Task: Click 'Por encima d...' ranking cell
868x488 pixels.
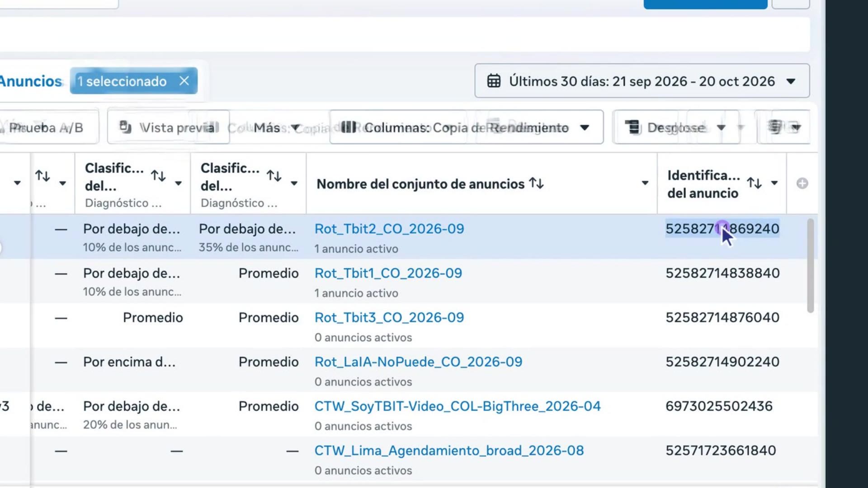Action: click(129, 361)
